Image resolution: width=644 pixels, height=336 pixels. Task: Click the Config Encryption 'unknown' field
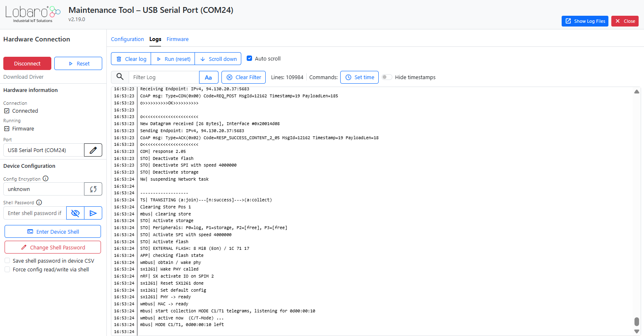click(x=43, y=189)
